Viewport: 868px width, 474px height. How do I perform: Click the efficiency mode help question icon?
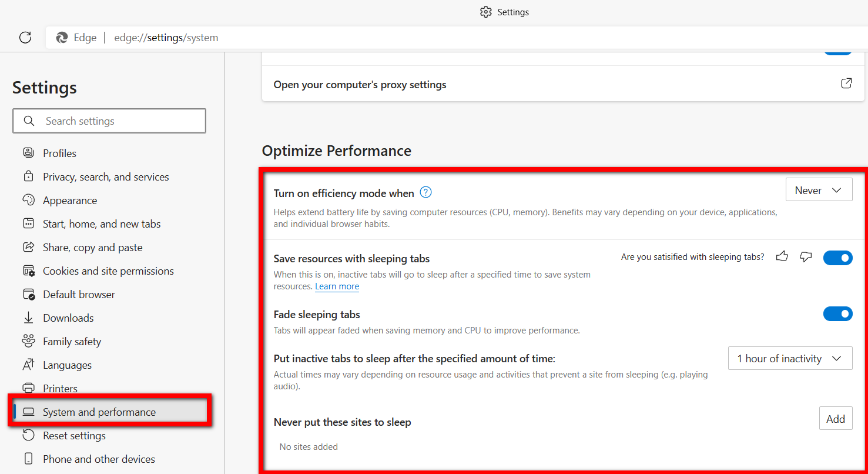tap(426, 192)
